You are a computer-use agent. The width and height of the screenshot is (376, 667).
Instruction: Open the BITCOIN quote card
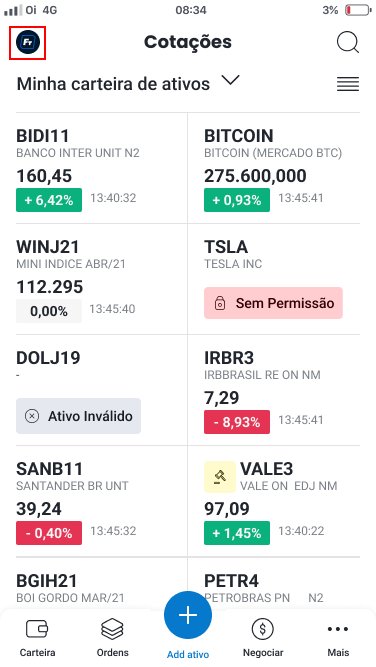[x=274, y=168]
